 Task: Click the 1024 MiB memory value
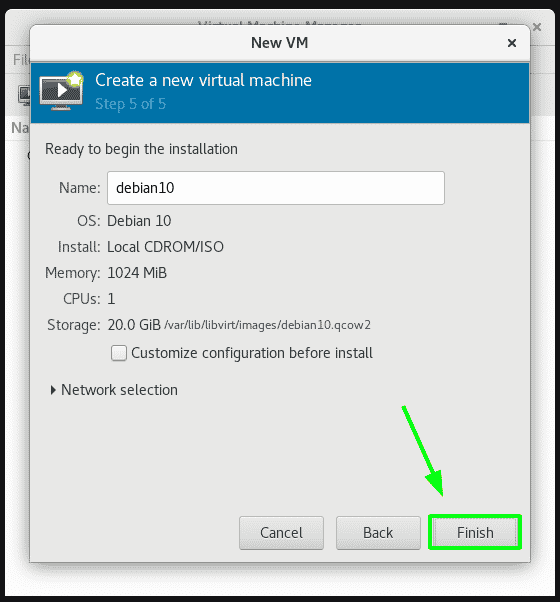coord(137,273)
